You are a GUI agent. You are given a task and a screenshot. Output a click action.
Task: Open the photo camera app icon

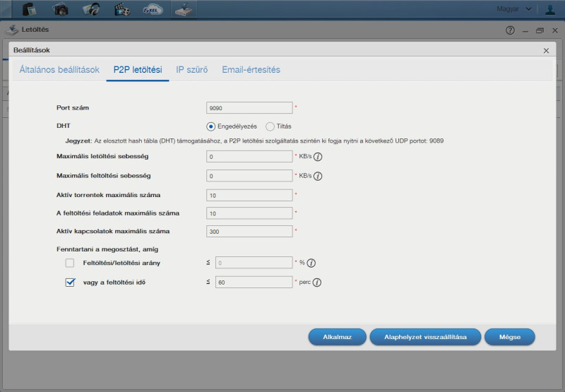click(60, 9)
